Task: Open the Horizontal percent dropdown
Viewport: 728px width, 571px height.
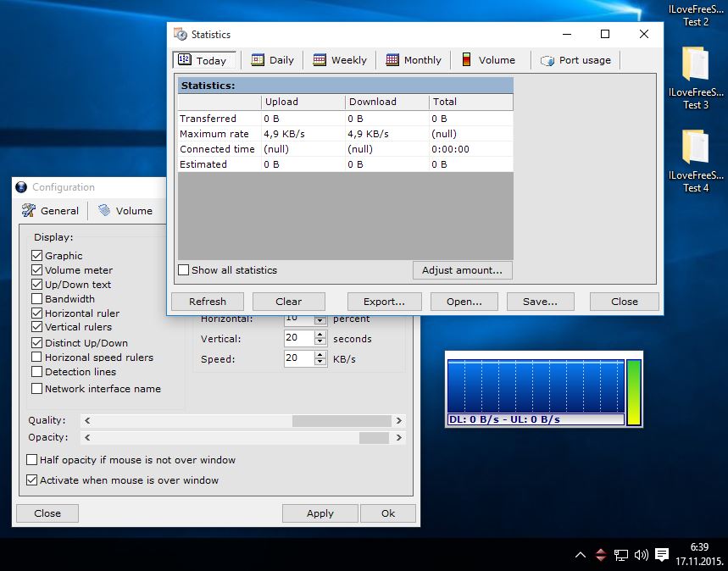Action: [320, 319]
